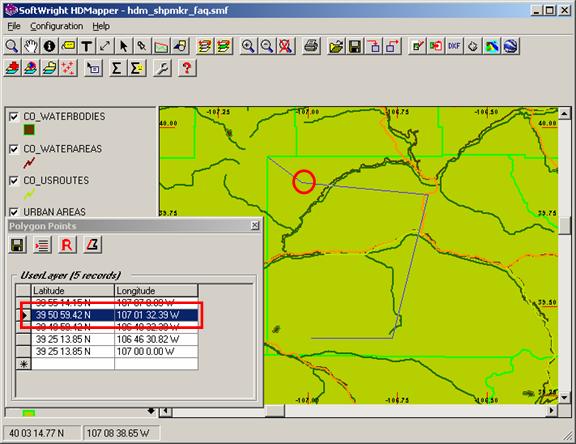
Task: Save polygon points with floppy icon
Action: point(17,245)
